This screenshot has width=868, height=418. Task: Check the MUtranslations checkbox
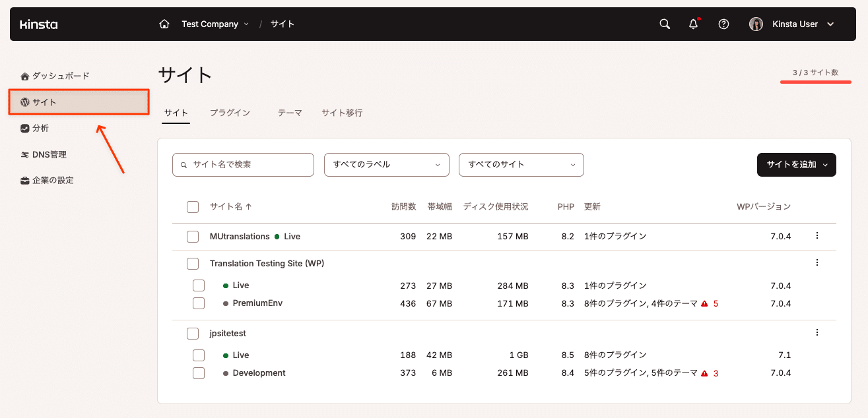tap(193, 237)
